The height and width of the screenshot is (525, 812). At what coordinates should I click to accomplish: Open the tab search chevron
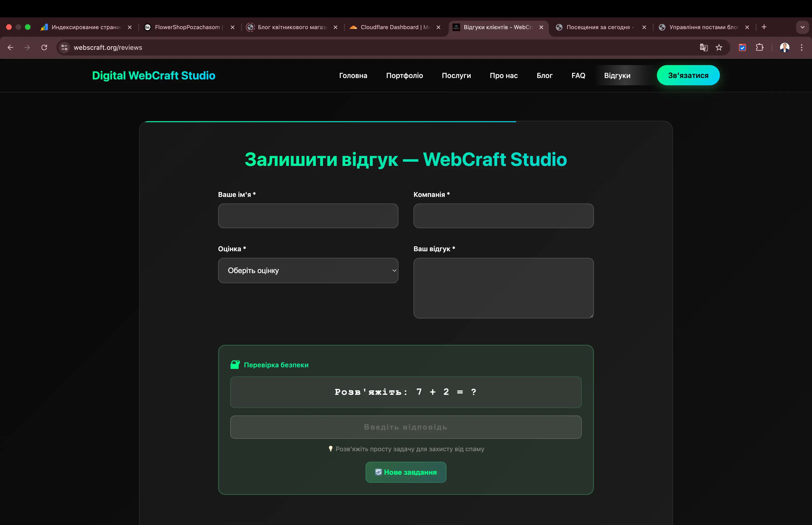[x=802, y=27]
